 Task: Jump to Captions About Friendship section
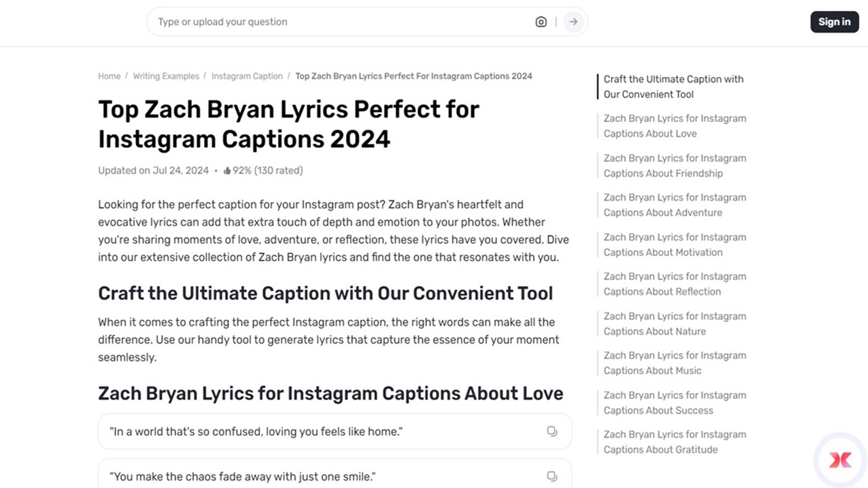[675, 165]
